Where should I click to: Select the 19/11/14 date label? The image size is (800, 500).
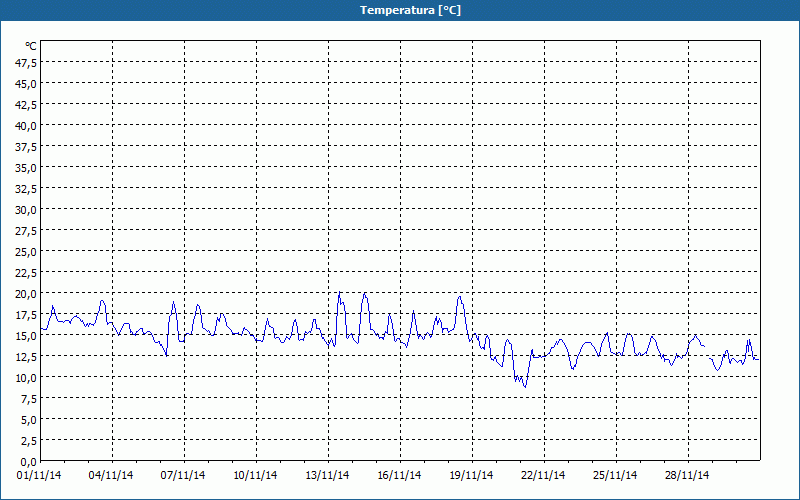coord(471,475)
